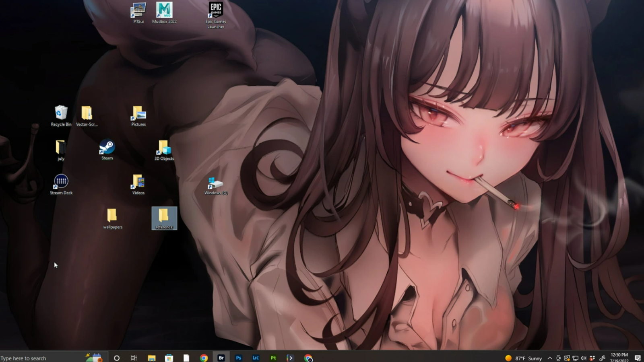
Task: Open the PTGui desktop shortcut
Action: 138,13
